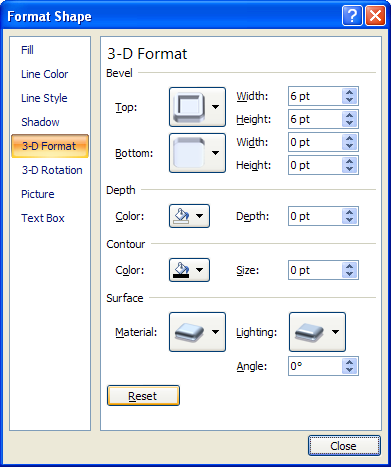Close the Format Shape dialog with X
The width and height of the screenshot is (391, 467).
pos(375,15)
